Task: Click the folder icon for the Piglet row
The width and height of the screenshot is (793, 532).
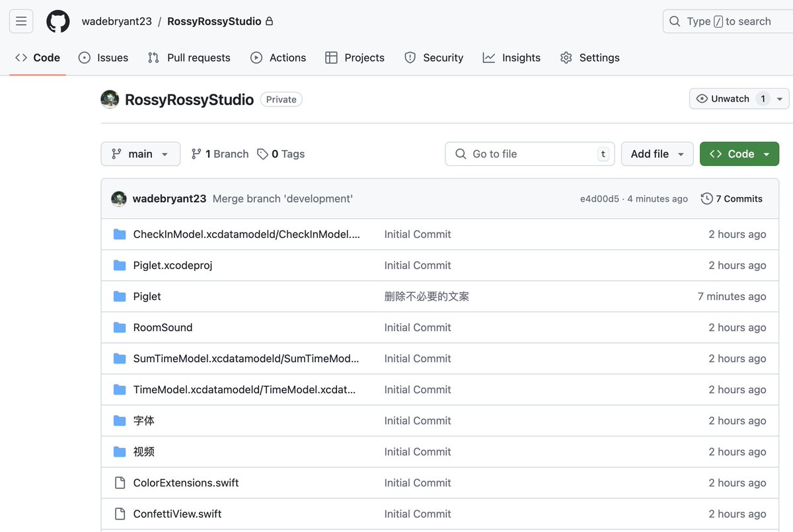Action: pos(120,296)
